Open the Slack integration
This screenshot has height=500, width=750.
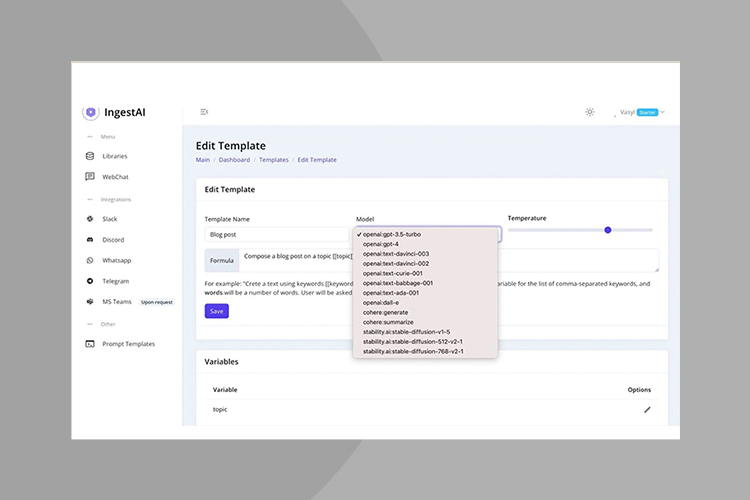point(110,219)
